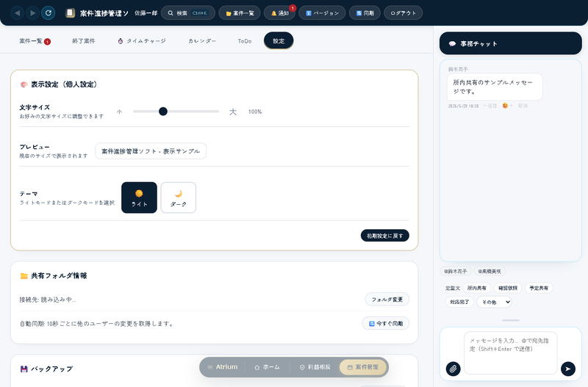Click the folder icon beside 共有フォルダ情報
The height and width of the screenshot is (387, 588).
[24, 276]
